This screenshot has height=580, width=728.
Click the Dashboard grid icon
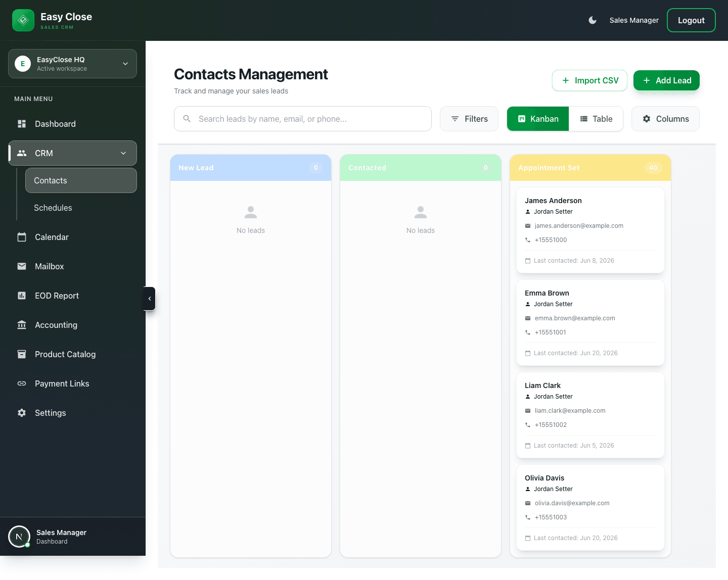coord(22,124)
